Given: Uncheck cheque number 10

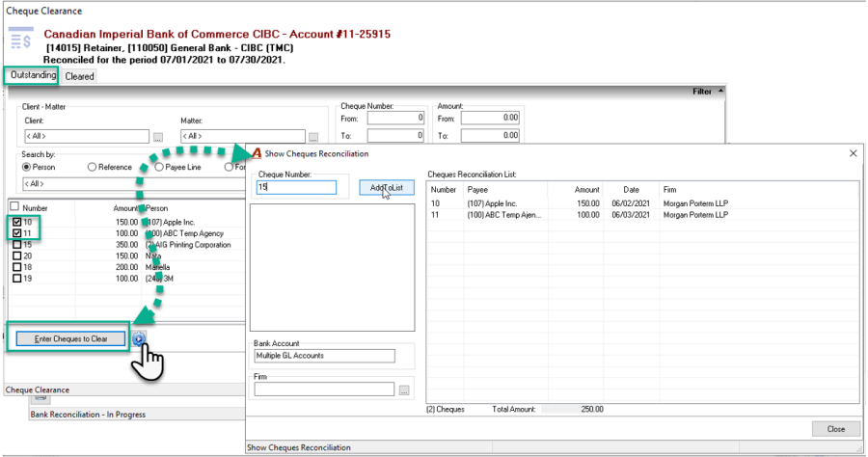Looking at the screenshot, I should click(17, 222).
